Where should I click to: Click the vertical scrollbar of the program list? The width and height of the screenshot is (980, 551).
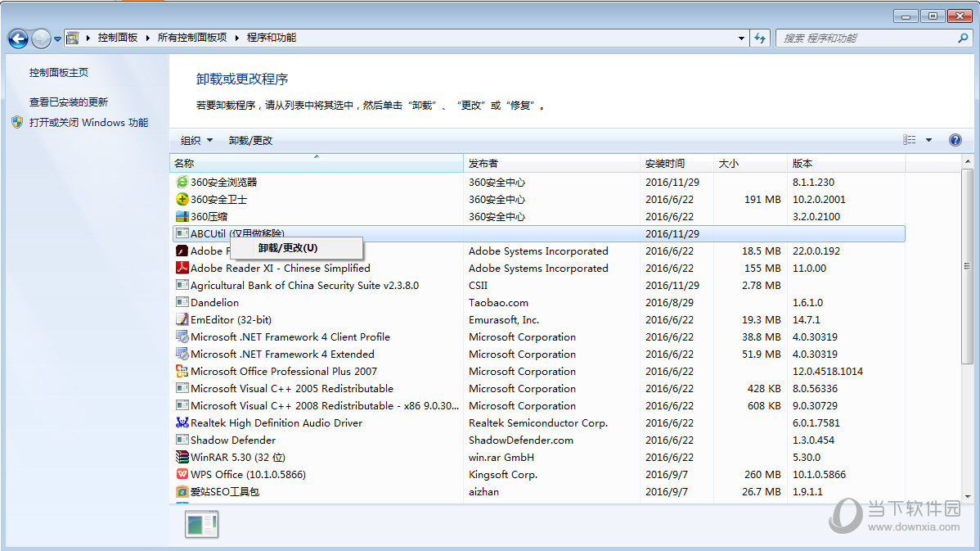tap(968, 327)
